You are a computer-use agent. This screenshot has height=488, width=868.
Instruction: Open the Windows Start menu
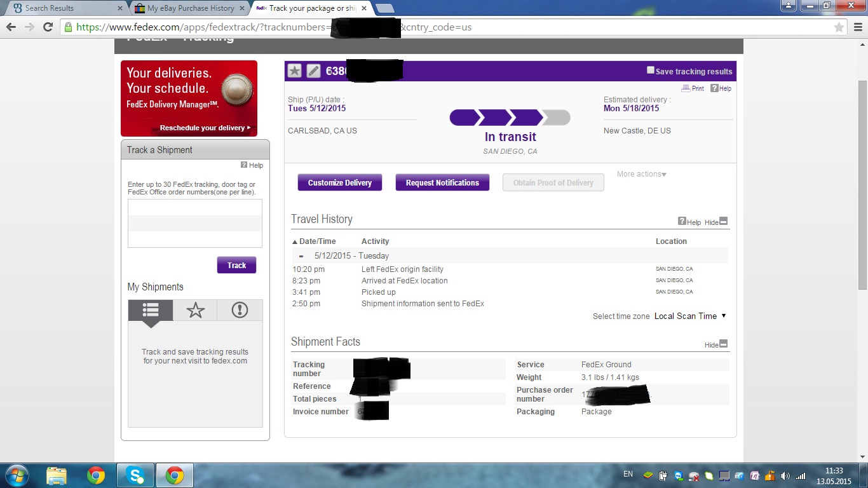[16, 475]
